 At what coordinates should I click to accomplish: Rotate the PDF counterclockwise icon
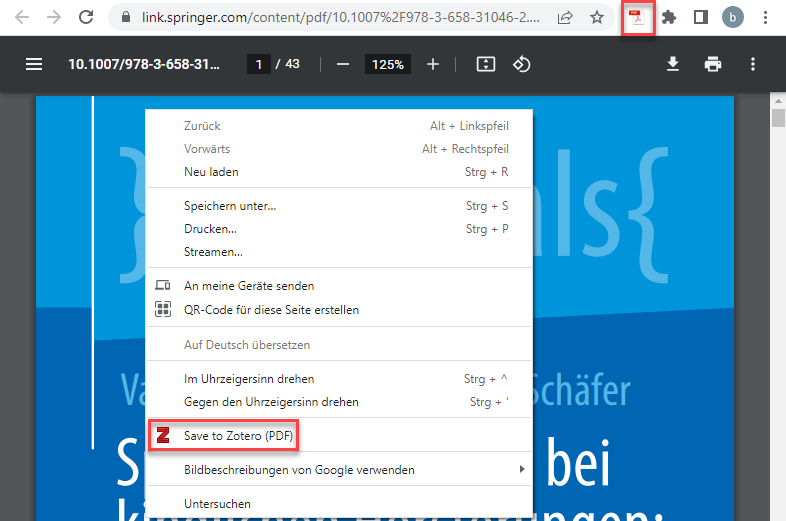521,64
